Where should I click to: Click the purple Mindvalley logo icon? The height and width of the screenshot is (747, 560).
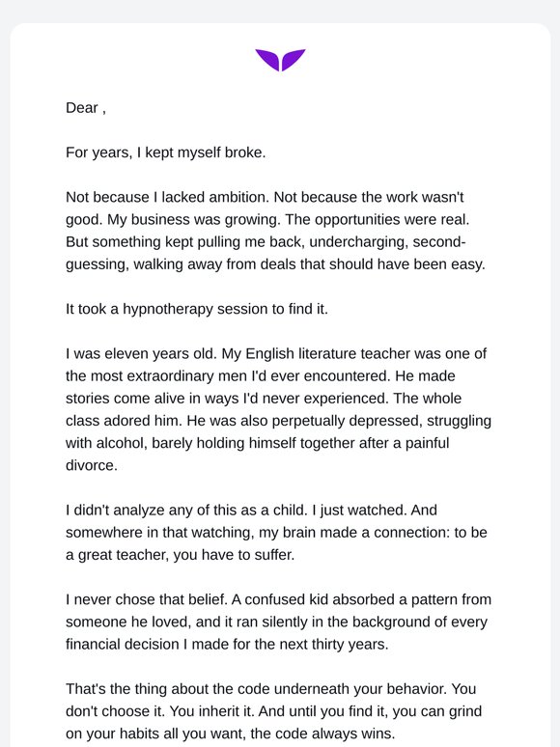(x=280, y=60)
